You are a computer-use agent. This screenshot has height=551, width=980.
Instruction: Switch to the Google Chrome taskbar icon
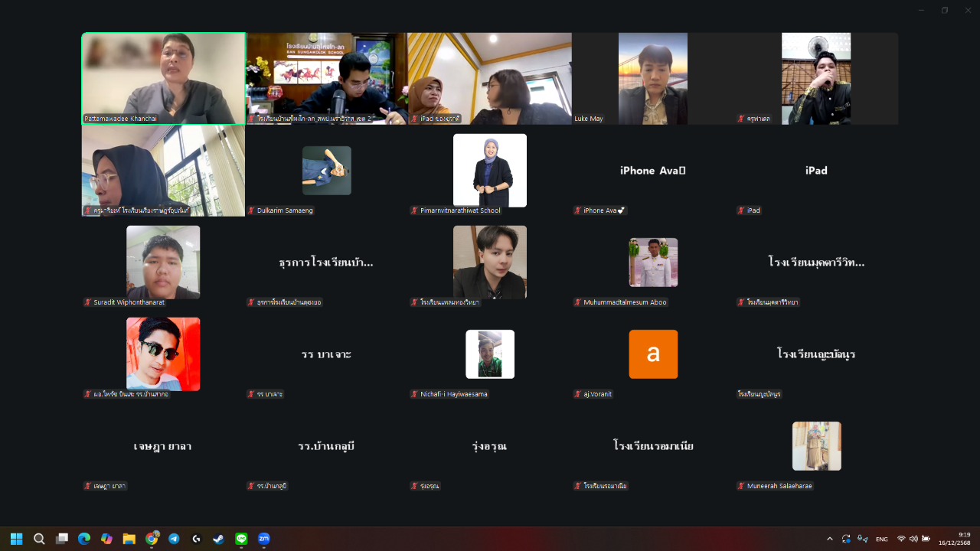[x=152, y=539]
